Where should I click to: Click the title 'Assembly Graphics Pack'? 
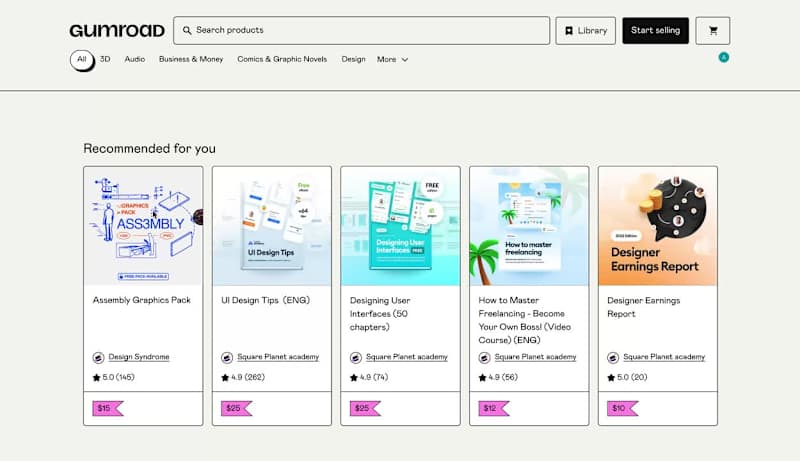tap(141, 300)
